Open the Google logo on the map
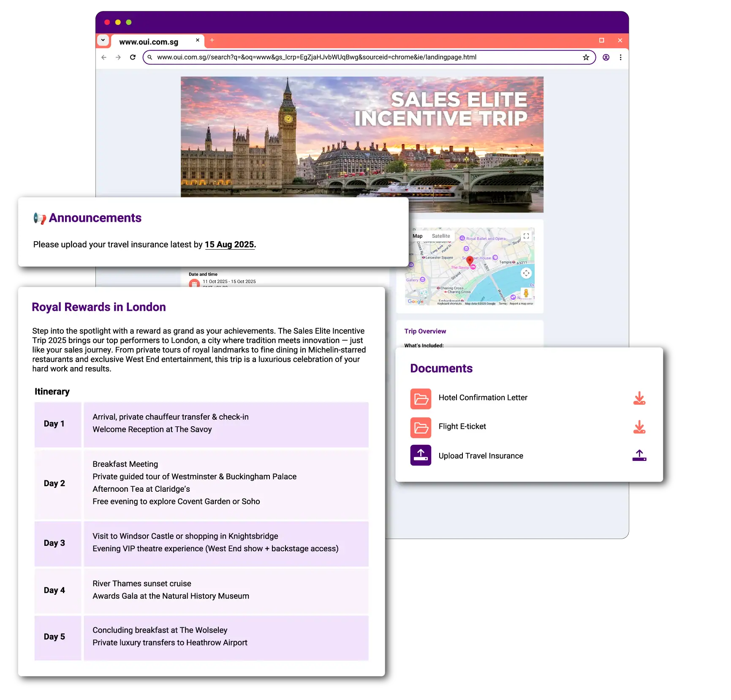Image resolution: width=731 pixels, height=700 pixels. [416, 301]
